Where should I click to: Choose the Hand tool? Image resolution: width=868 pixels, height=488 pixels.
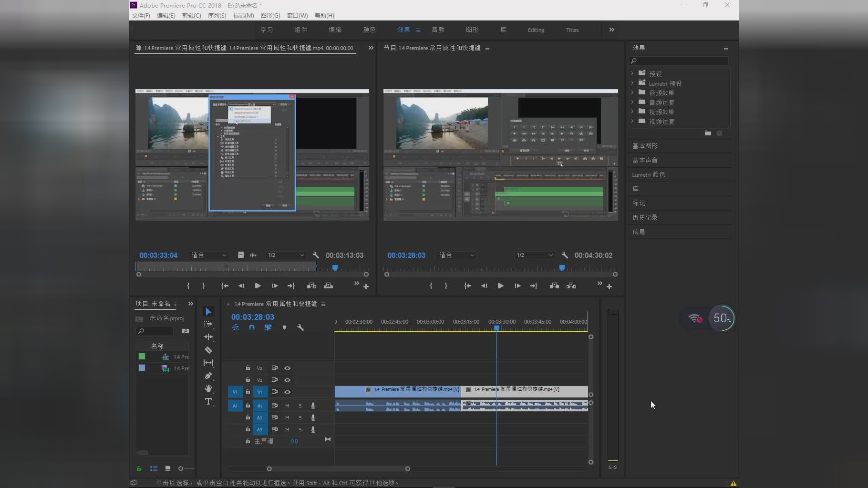(208, 388)
